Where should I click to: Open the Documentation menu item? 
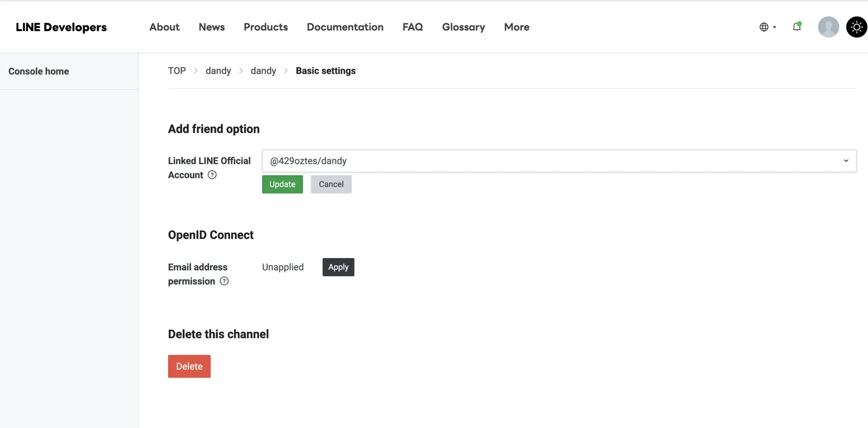[x=345, y=27]
